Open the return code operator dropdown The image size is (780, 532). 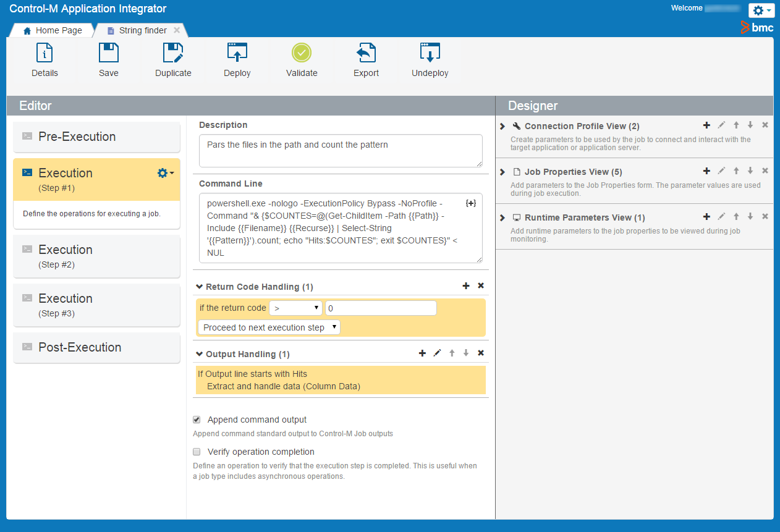[296, 308]
